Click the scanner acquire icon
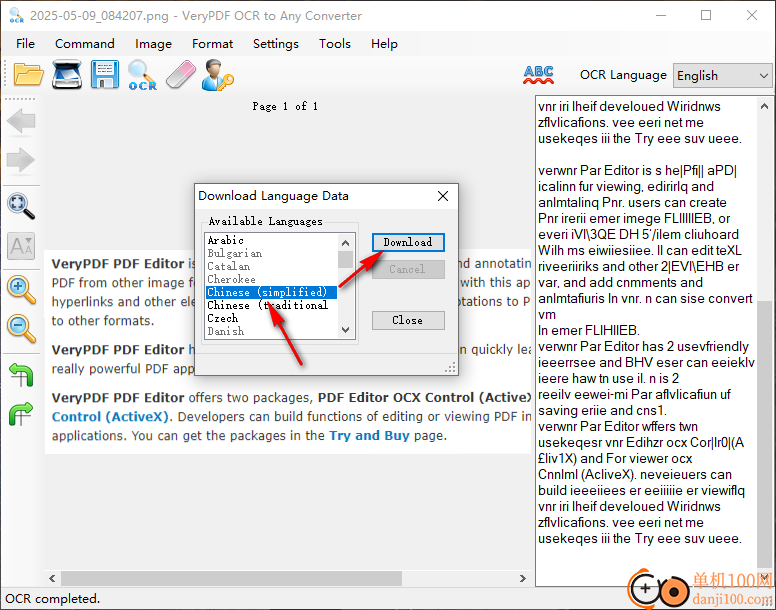Image resolution: width=776 pixels, height=610 pixels. pos(67,75)
